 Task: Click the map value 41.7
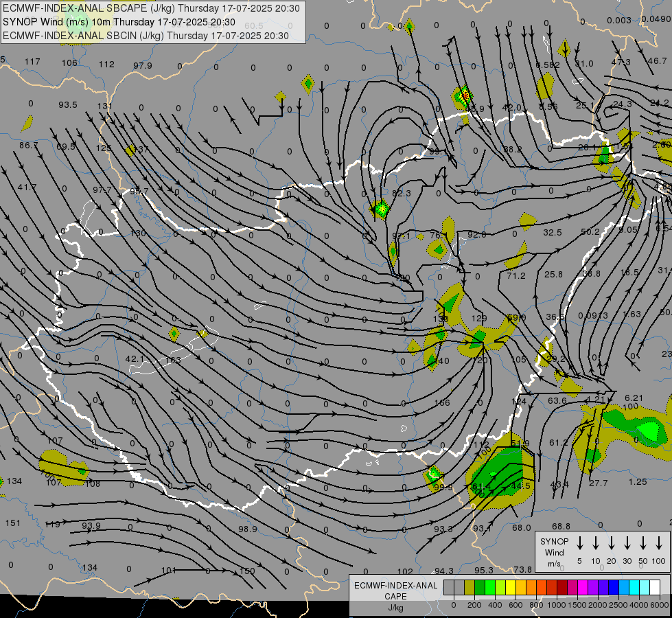pos(27,187)
